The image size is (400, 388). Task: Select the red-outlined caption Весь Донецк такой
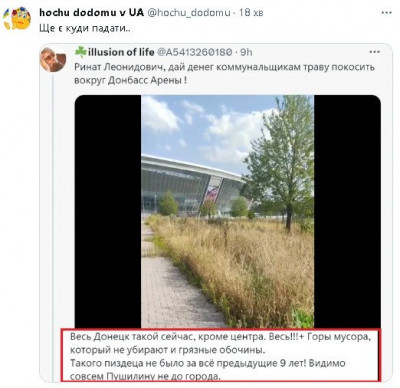click(x=220, y=355)
